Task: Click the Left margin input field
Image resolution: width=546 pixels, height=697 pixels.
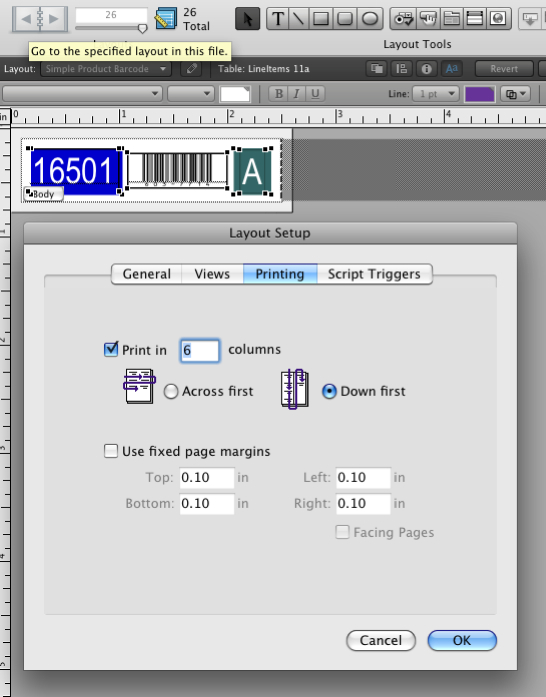Action: pos(363,477)
